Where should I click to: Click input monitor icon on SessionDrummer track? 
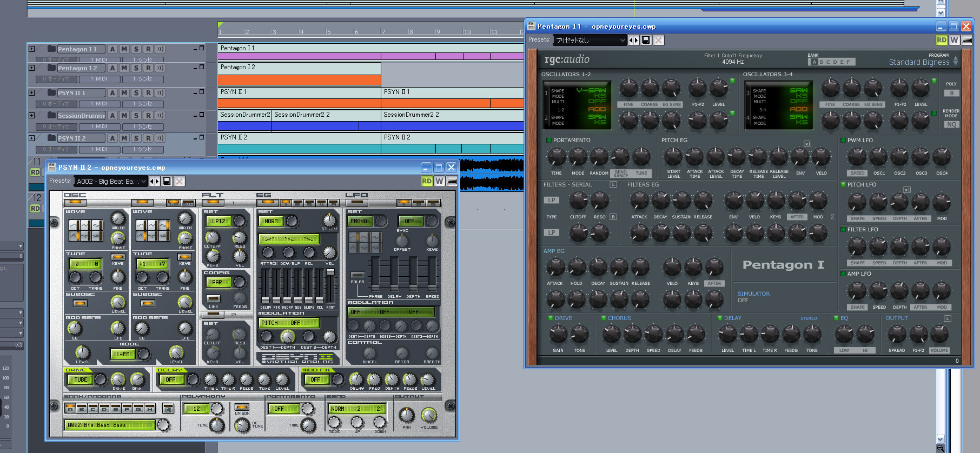click(160, 115)
